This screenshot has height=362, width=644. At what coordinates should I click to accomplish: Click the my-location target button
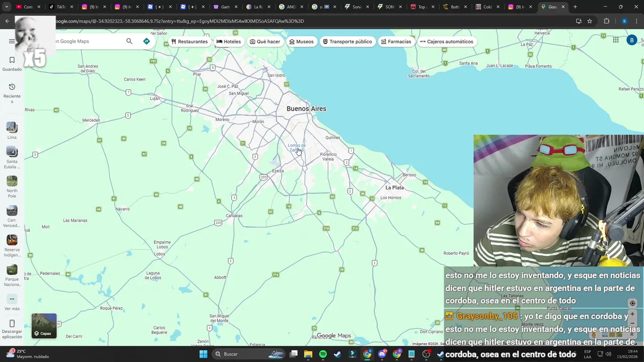[x=632, y=303]
